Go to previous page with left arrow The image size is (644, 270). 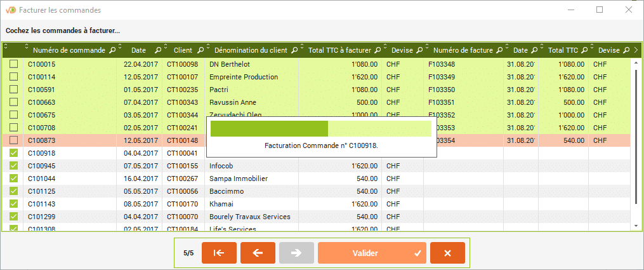258,253
